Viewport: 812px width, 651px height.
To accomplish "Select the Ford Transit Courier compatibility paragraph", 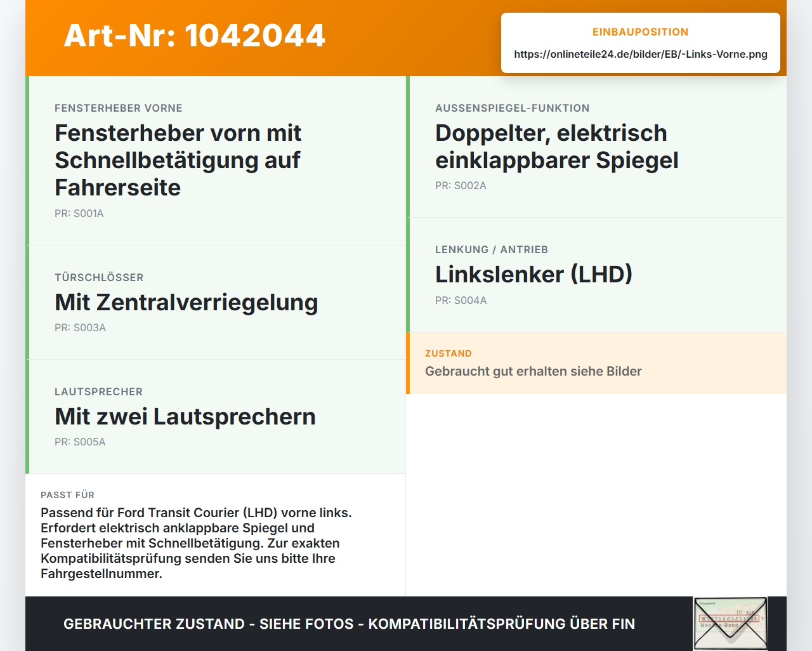I will pyautogui.click(x=197, y=543).
